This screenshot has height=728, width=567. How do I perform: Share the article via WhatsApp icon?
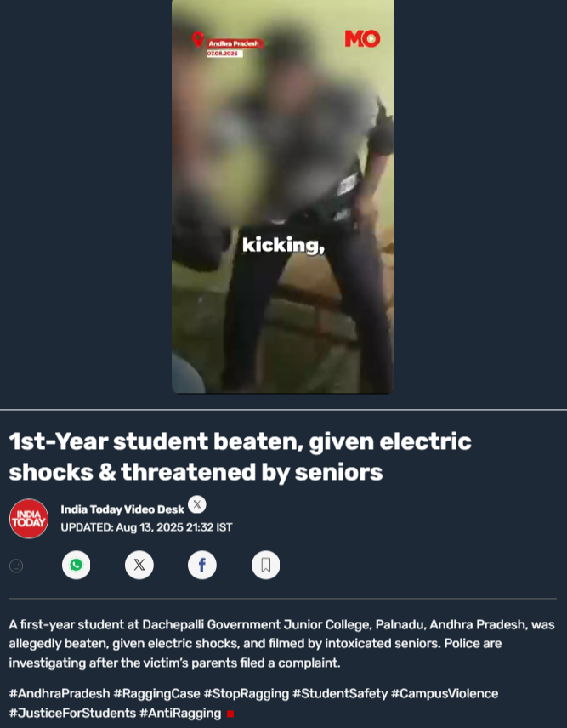pyautogui.click(x=77, y=565)
